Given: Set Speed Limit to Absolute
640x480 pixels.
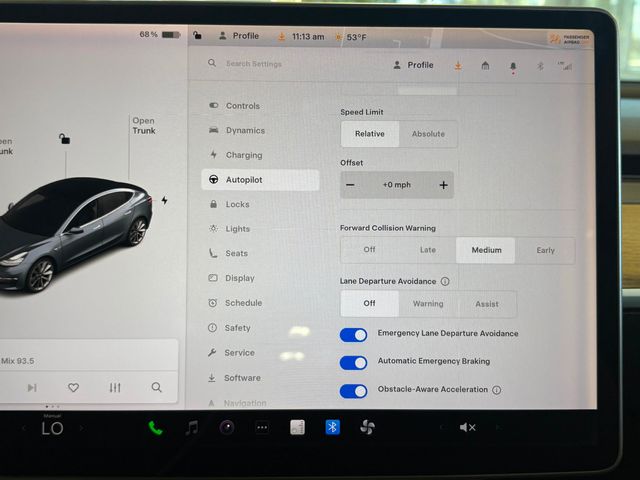Looking at the screenshot, I should [428, 134].
